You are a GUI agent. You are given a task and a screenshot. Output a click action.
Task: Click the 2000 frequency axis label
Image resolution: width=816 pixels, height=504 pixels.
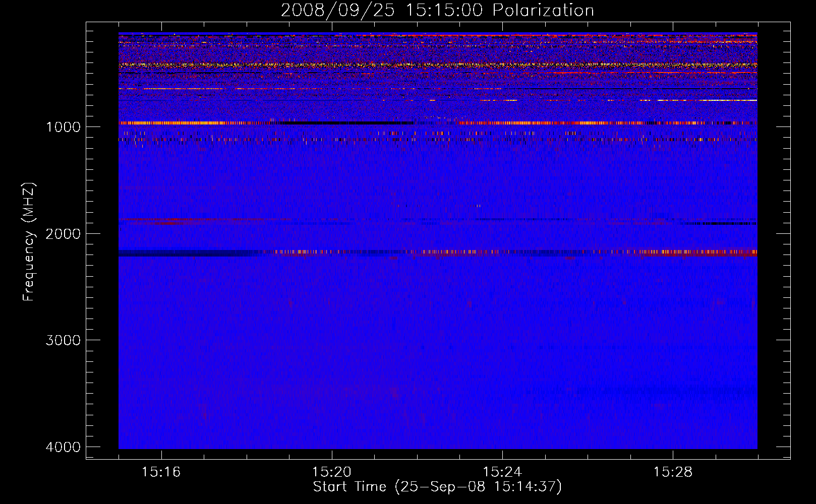pos(63,233)
